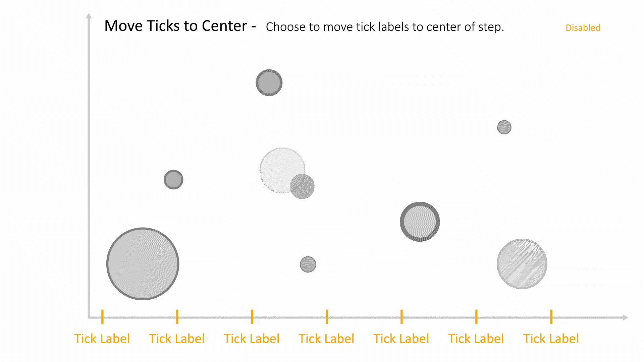The image size is (644, 362).
Task: Click the third orange tick mark
Action: pyautogui.click(x=252, y=317)
